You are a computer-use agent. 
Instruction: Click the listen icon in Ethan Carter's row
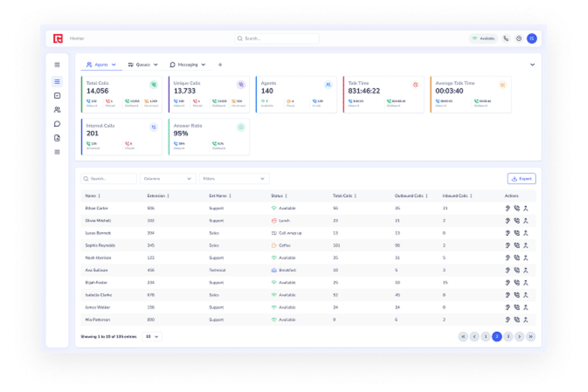pos(507,208)
